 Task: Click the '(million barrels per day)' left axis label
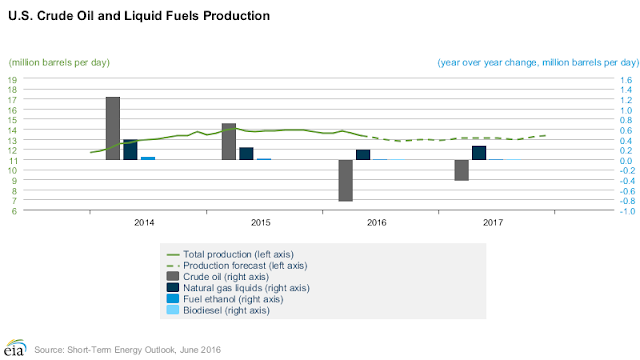click(60, 62)
